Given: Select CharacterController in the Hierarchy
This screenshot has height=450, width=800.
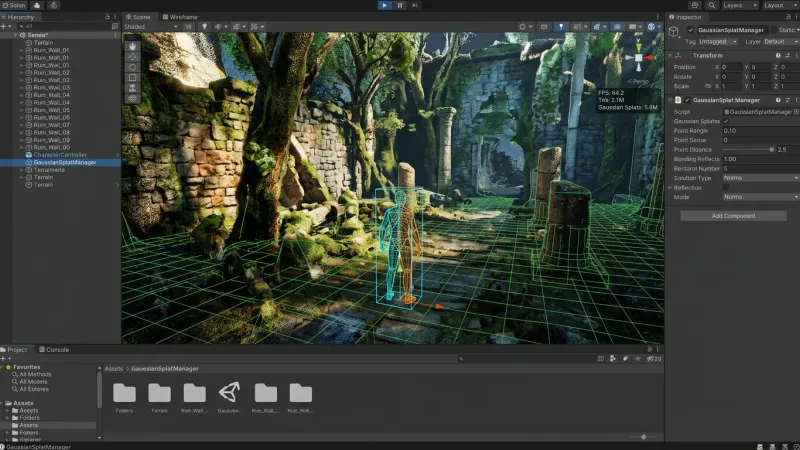Looking at the screenshot, I should click(60, 155).
